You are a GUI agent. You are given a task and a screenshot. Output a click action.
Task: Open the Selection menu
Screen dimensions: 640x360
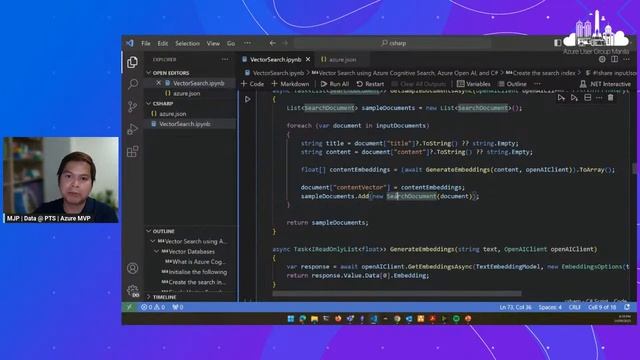click(x=187, y=43)
